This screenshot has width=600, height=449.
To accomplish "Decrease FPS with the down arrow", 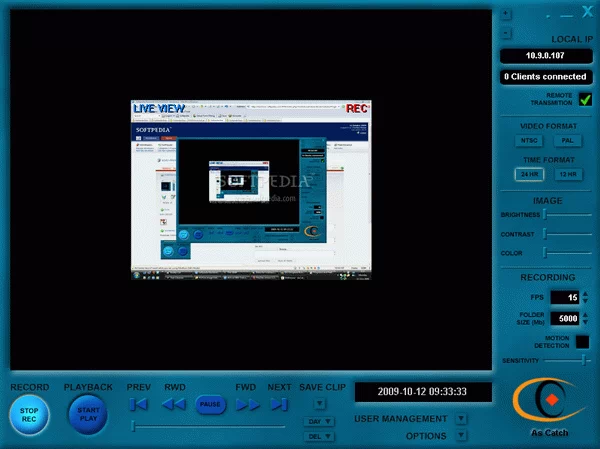I will click(585, 301).
